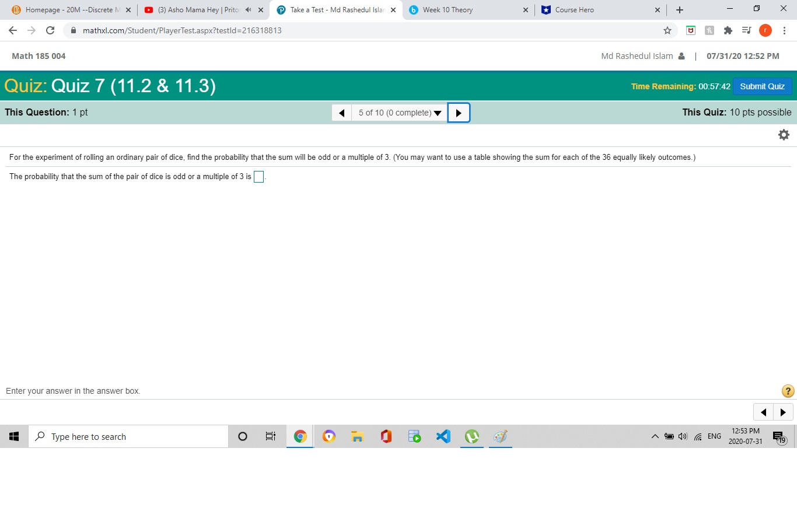Click the probability answer input box

[x=258, y=177]
